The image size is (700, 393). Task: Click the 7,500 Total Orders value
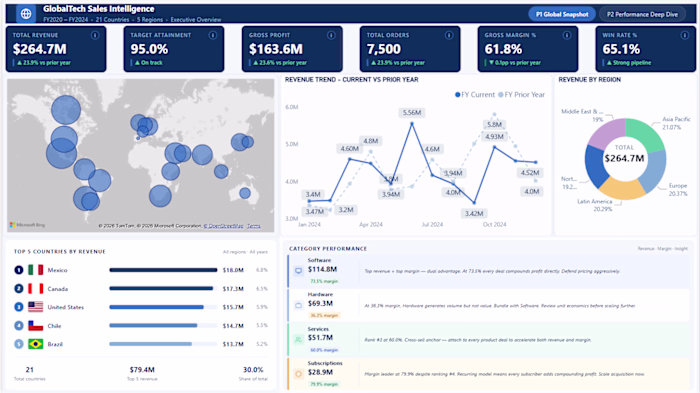click(x=384, y=49)
